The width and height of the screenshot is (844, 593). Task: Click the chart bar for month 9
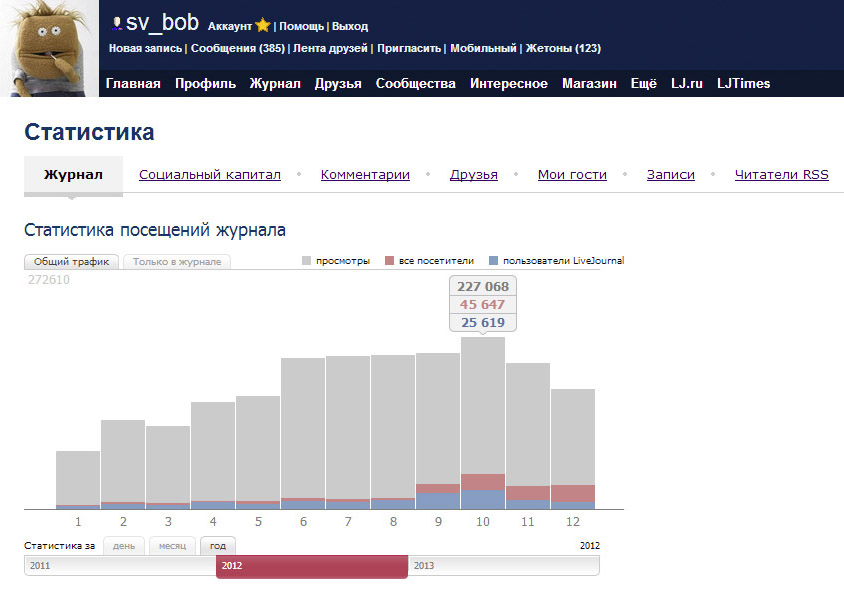coord(438,430)
